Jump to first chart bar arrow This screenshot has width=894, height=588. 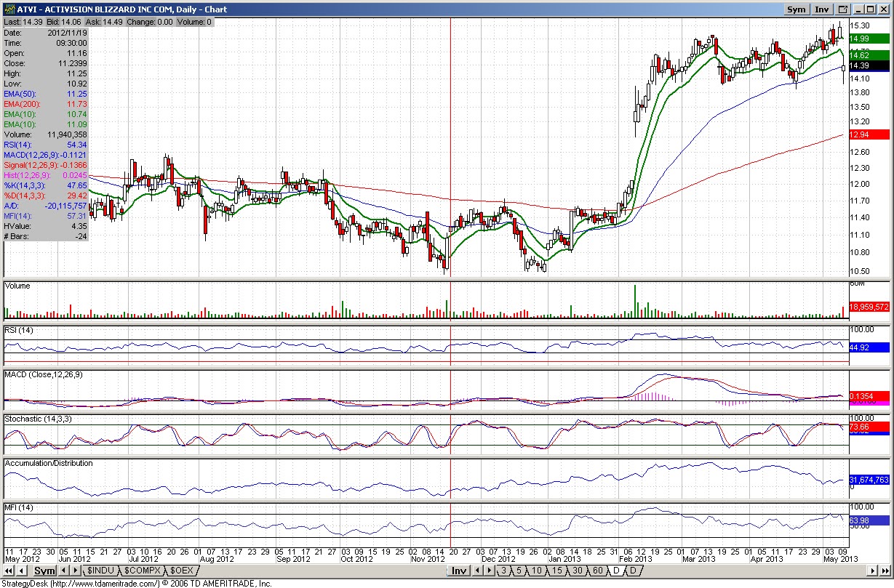(9, 571)
